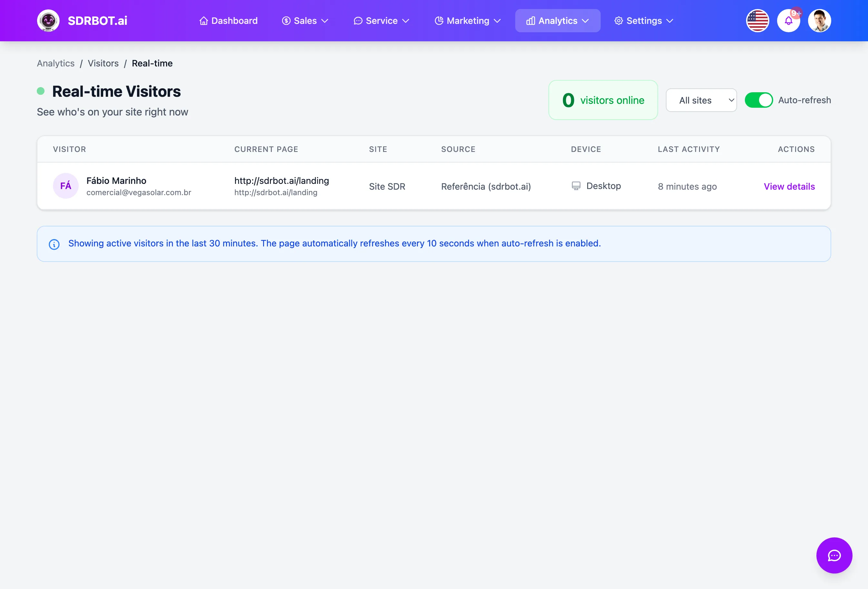
Task: Click the Settings gear icon
Action: tap(619, 21)
